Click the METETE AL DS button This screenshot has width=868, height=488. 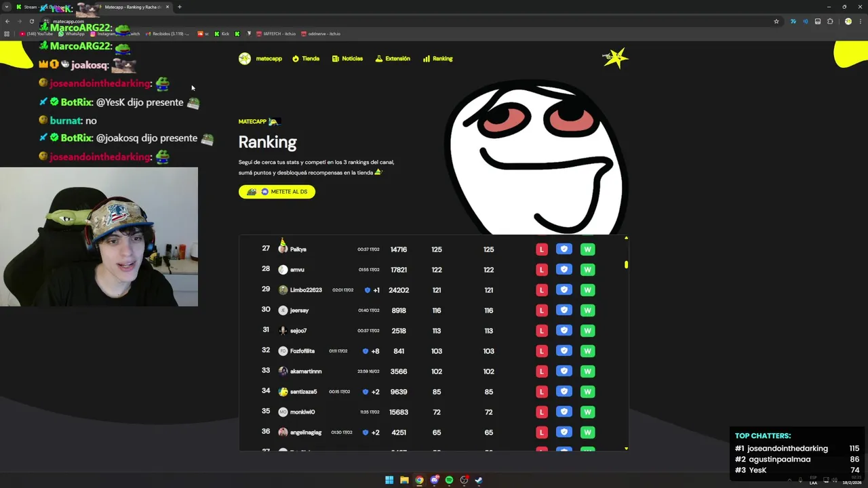coord(277,192)
